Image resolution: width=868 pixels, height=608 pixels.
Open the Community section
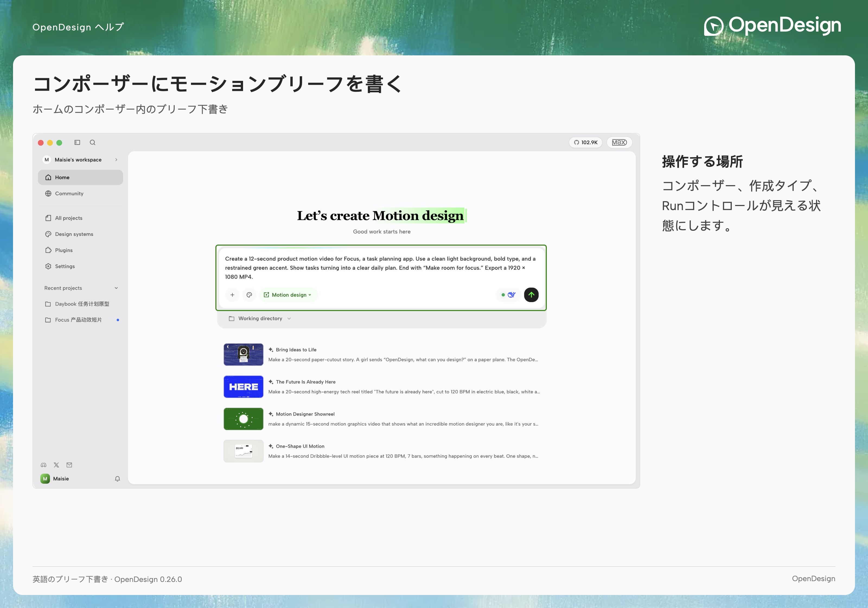click(x=81, y=193)
